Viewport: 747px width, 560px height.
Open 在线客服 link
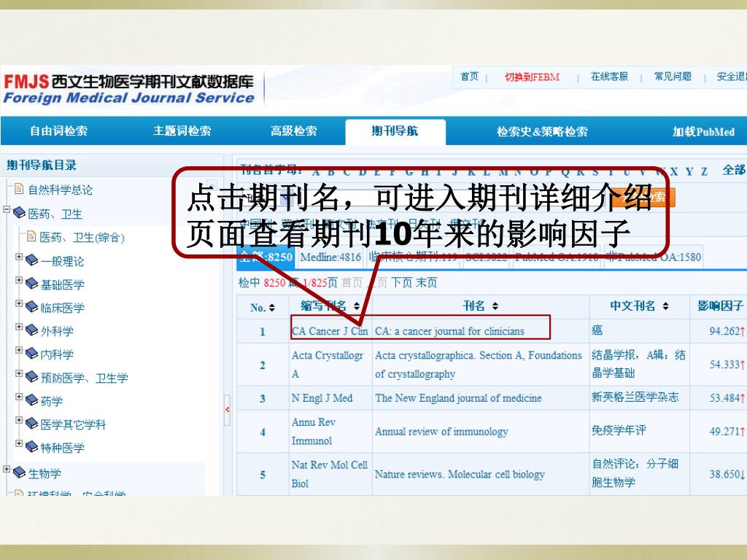pos(609,76)
